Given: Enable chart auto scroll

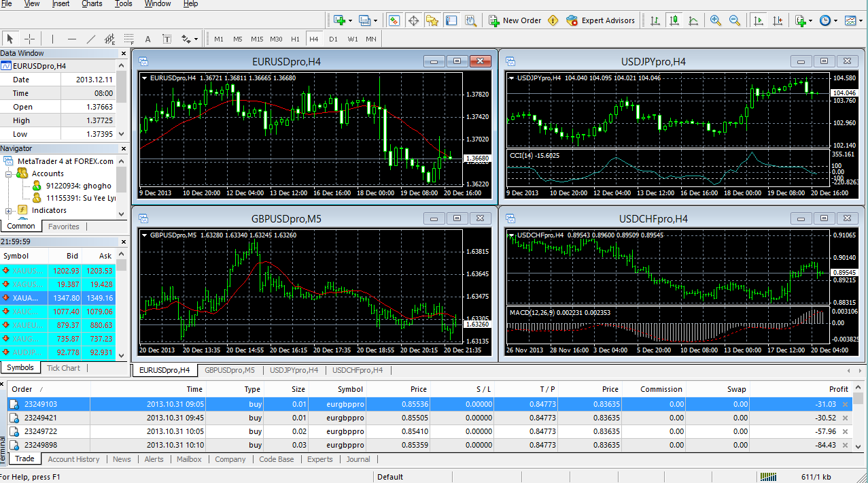Looking at the screenshot, I should click(758, 20).
